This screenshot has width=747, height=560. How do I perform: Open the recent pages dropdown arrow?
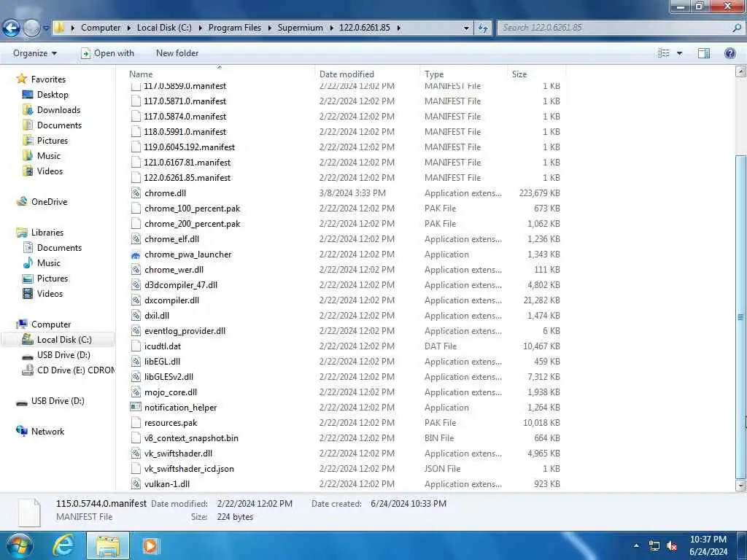coord(46,28)
